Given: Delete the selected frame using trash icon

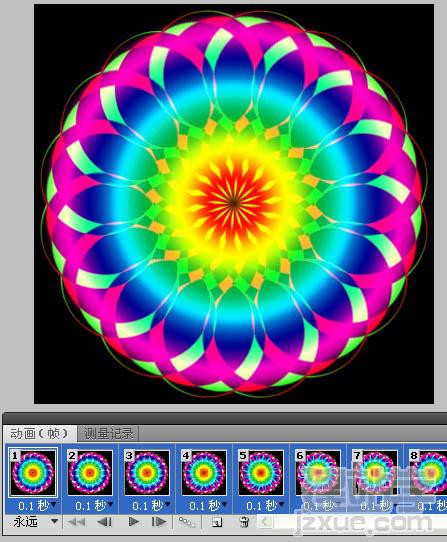Looking at the screenshot, I should [244, 522].
